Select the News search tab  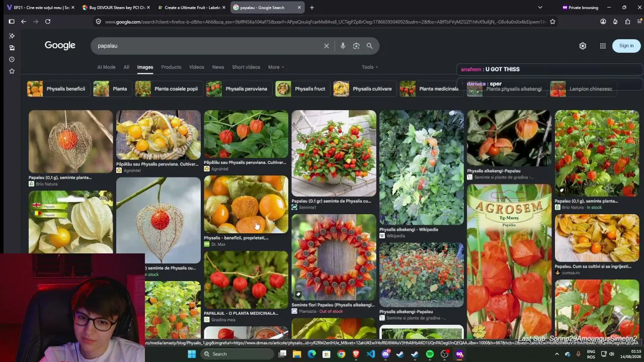coord(218,67)
